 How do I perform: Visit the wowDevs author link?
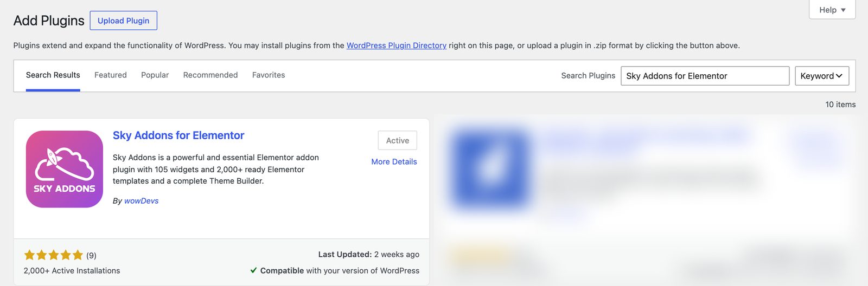click(142, 200)
